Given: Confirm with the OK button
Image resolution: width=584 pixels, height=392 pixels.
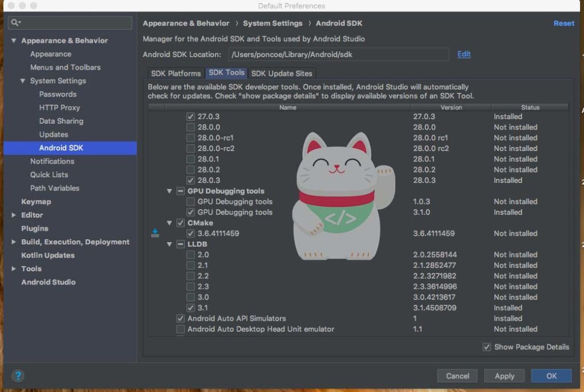Looking at the screenshot, I should click(551, 375).
